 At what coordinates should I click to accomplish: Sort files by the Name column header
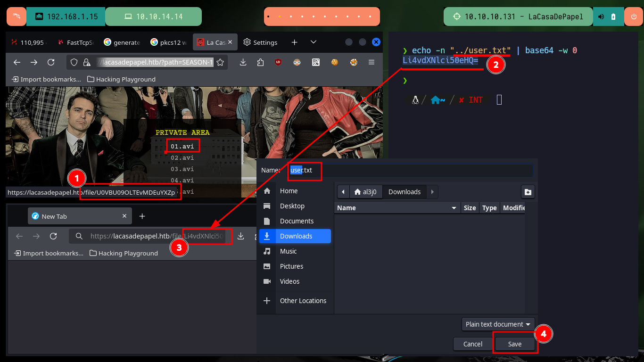click(397, 208)
